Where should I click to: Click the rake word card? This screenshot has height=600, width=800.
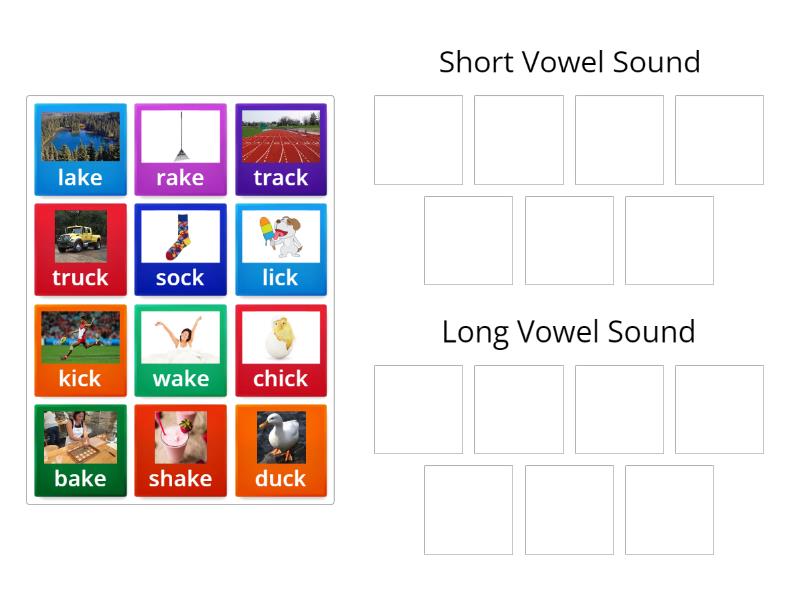pos(180,150)
